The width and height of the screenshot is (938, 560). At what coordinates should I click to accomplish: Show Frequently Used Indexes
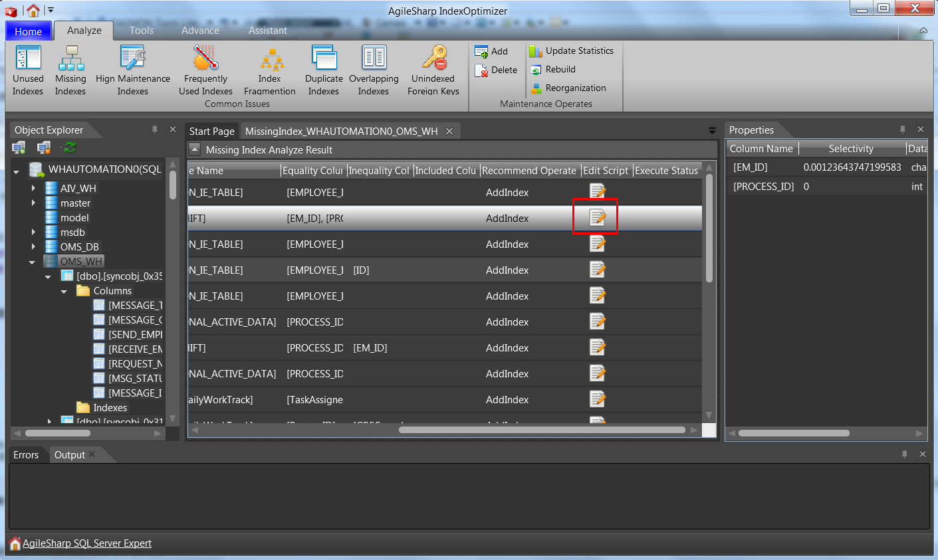206,70
